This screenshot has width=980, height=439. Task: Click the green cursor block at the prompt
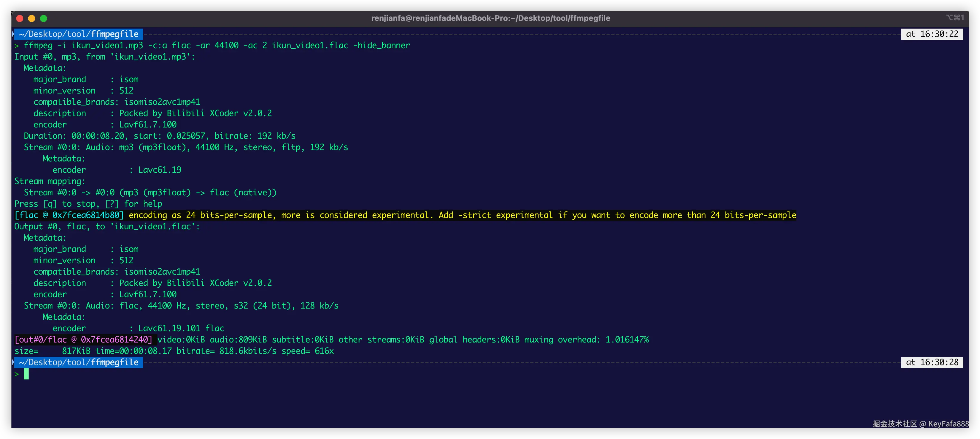[26, 374]
